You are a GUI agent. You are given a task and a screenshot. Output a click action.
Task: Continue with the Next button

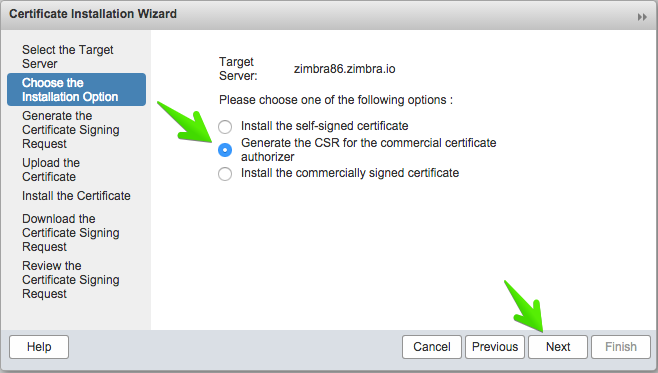click(x=558, y=347)
